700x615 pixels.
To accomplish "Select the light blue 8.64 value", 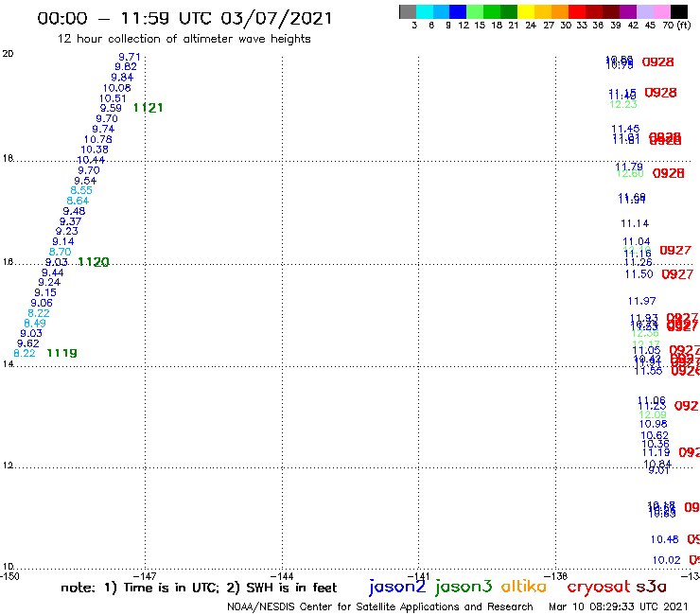I will click(78, 201).
